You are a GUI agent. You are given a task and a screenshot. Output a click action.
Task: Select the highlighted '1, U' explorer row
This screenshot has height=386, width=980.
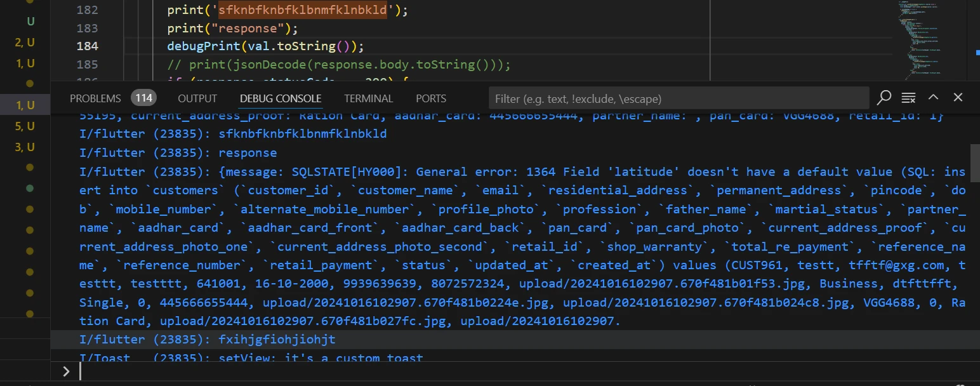(25, 105)
